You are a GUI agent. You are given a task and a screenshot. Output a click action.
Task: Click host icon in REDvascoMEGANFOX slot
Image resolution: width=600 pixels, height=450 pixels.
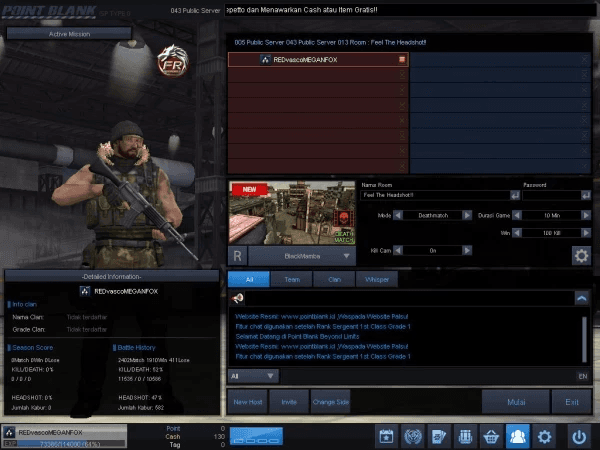402,59
